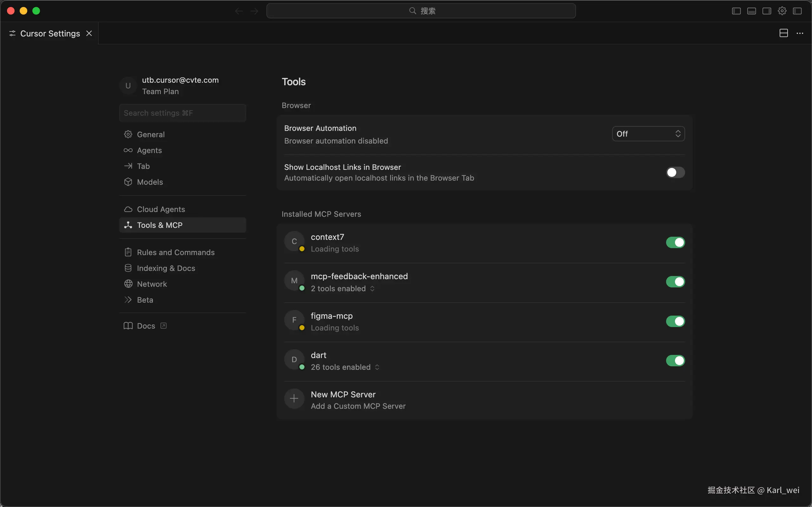This screenshot has width=812, height=507.
Task: Disable the context7 MCP server
Action: 675,242
